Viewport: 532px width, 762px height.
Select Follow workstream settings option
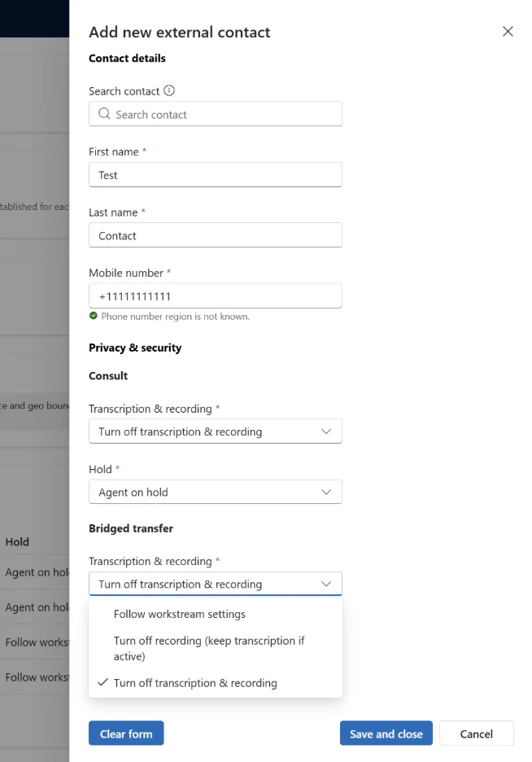[x=180, y=614]
